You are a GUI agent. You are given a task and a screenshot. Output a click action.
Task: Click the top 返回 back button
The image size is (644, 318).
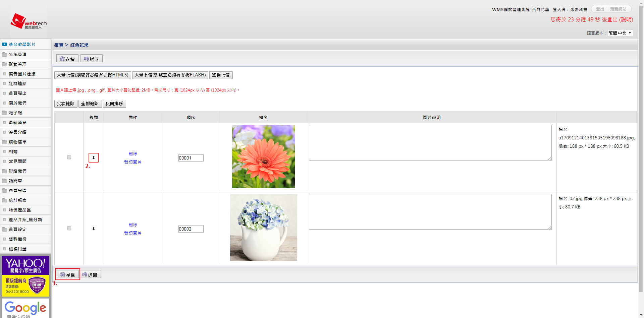92,59
